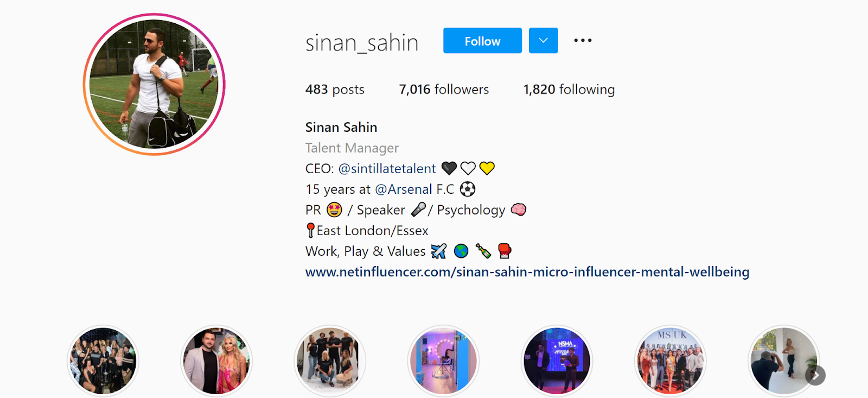This screenshot has width=868, height=398.
Task: Click the soccer ball emoji after Arsenal F.C
Action: coord(468,189)
